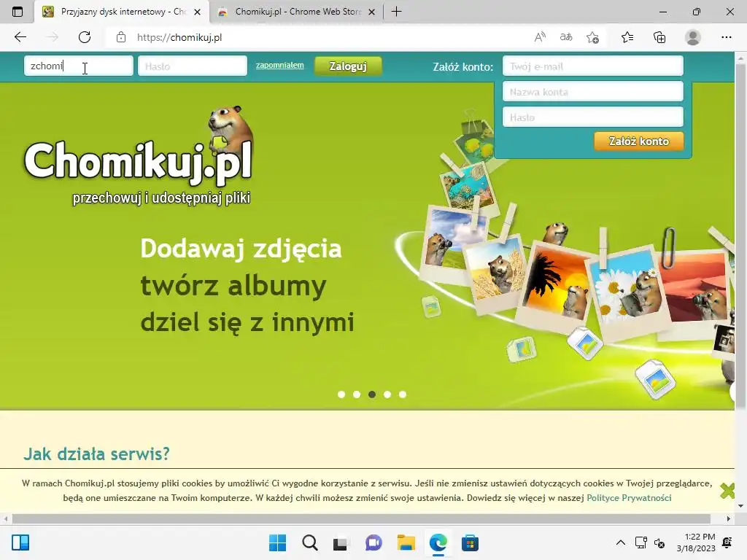Click the Translate page icon
The image size is (747, 560).
pyautogui.click(x=566, y=37)
